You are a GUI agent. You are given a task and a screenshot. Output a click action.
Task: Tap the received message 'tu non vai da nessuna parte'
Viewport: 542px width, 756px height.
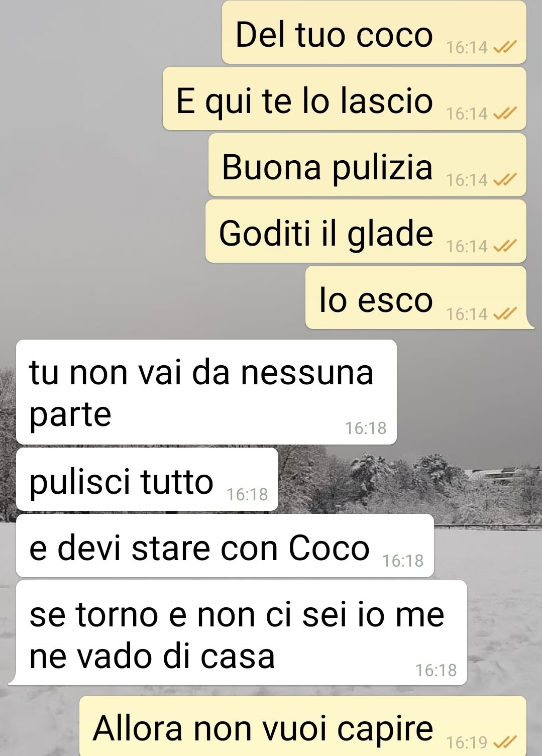coord(206,392)
